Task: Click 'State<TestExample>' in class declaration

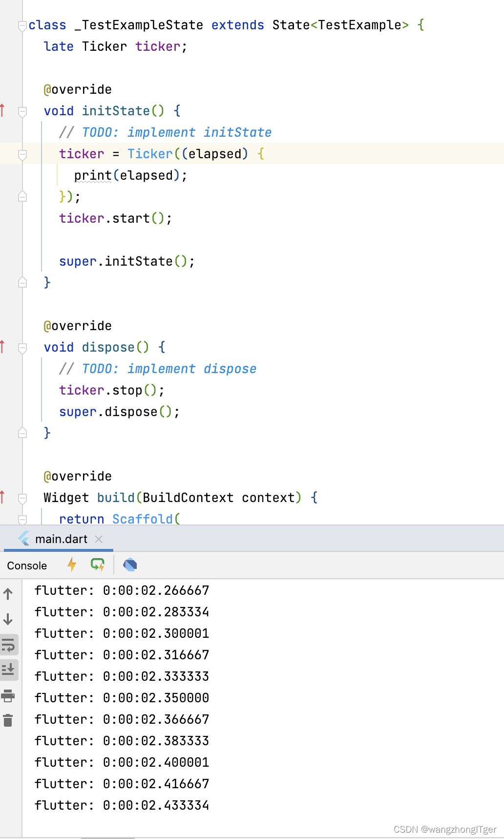Action: [340, 25]
